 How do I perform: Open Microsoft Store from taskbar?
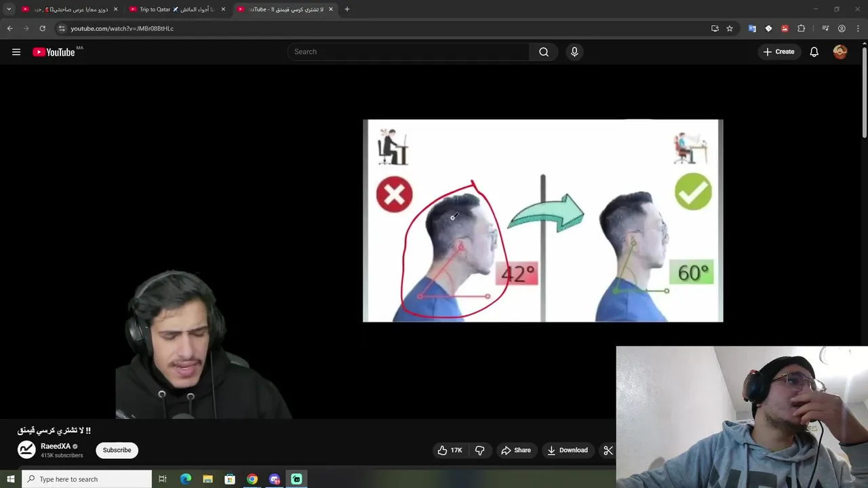tap(230, 479)
